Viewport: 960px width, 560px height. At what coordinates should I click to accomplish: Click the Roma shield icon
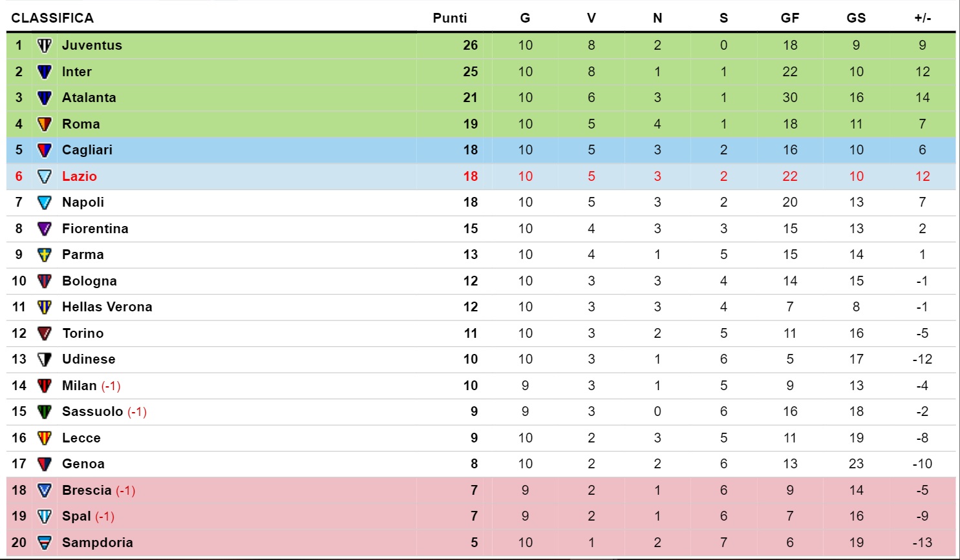click(44, 124)
